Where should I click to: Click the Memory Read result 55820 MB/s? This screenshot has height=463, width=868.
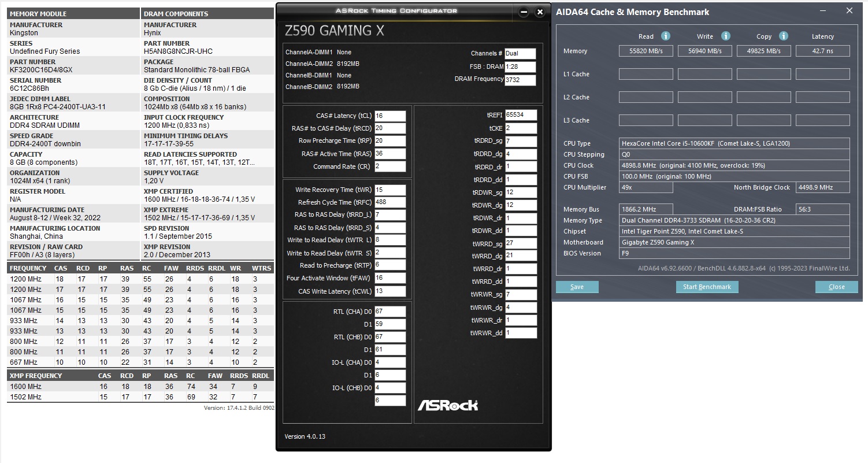[x=646, y=51]
